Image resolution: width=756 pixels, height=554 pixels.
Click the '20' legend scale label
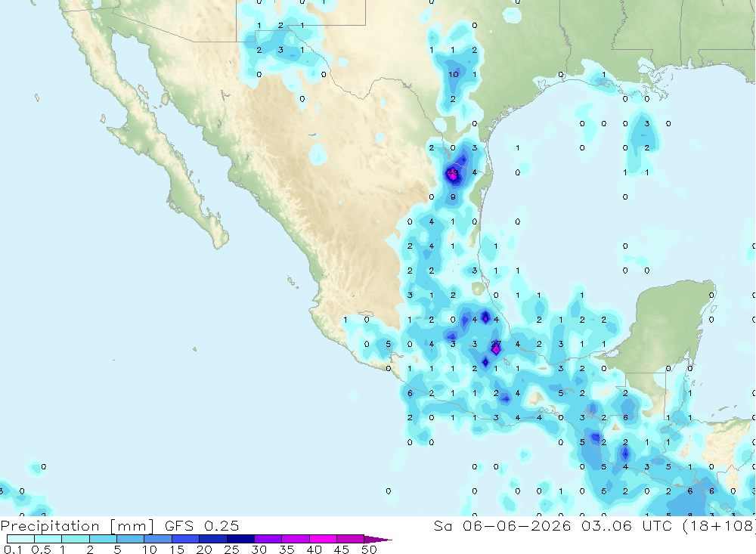[204, 549]
